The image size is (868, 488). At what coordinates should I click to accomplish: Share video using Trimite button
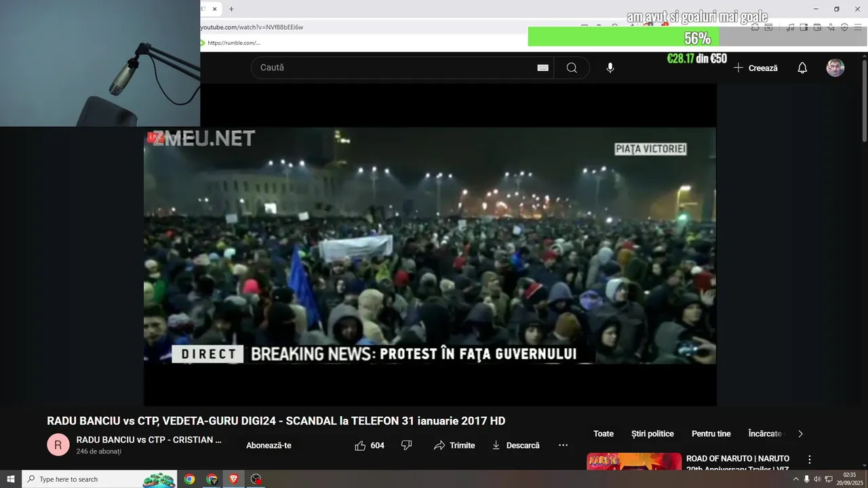[x=454, y=445]
